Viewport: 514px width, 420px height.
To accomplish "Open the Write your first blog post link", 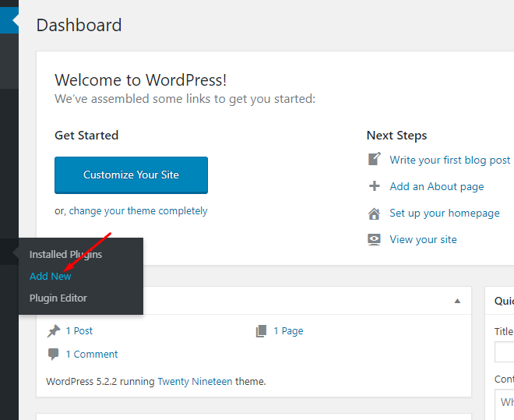I will pos(450,160).
